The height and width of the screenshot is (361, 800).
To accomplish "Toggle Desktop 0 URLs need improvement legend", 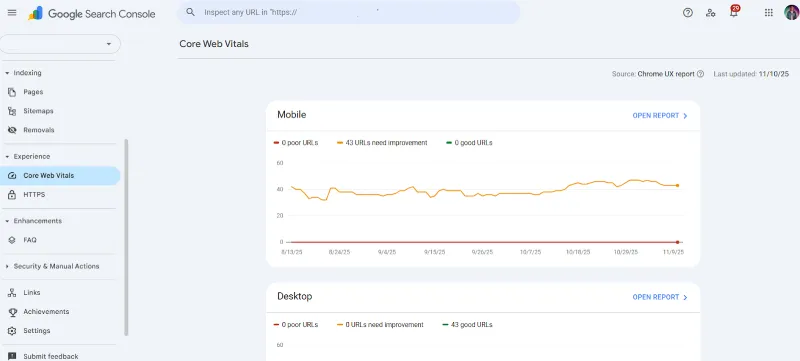I will pos(380,325).
